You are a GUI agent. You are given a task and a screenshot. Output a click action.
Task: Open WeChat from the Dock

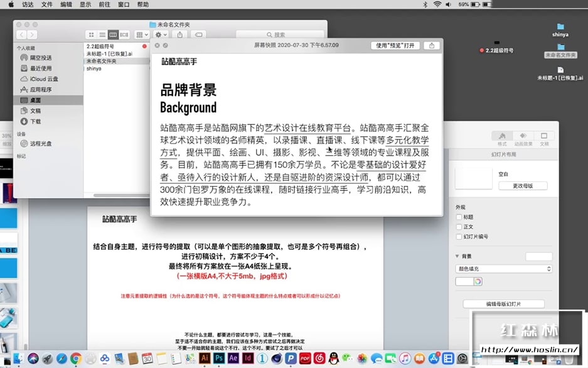coord(348,359)
